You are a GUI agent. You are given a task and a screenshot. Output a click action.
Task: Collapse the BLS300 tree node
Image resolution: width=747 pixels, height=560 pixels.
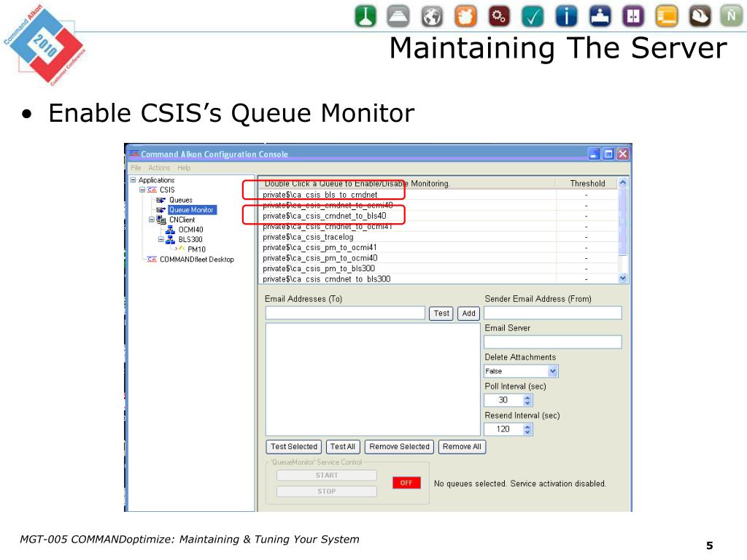160,239
